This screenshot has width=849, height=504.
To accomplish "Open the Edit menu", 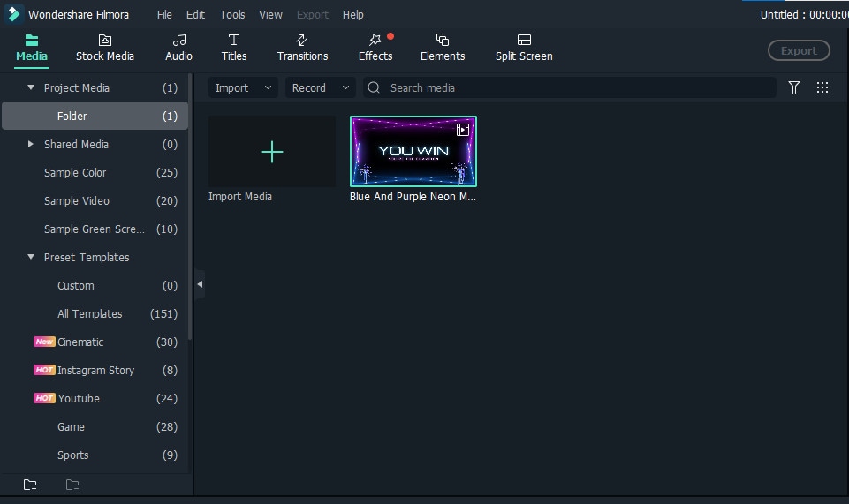I will [x=195, y=15].
